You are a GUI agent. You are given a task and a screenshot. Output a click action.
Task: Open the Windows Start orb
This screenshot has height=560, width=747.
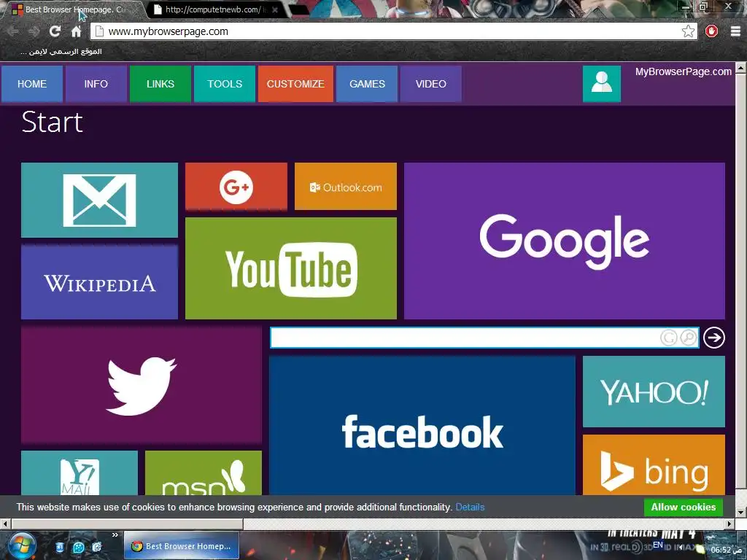21,547
